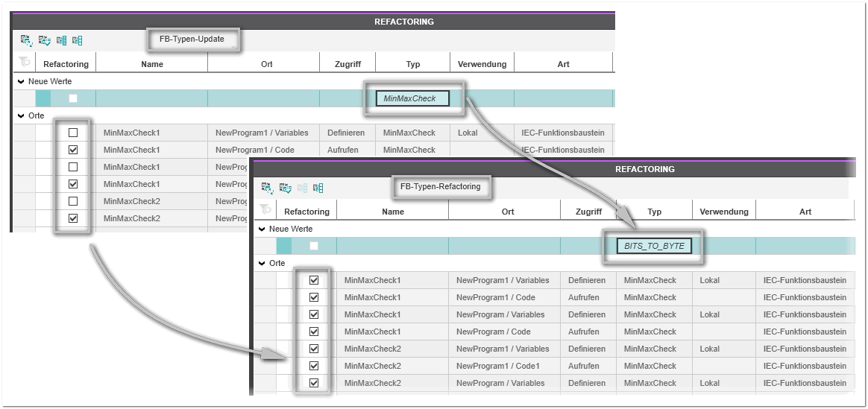The width and height of the screenshot is (868, 409).
Task: Click checkmark toolbar icon in FB-Typen-Refactoring panel
Action: click(285, 188)
